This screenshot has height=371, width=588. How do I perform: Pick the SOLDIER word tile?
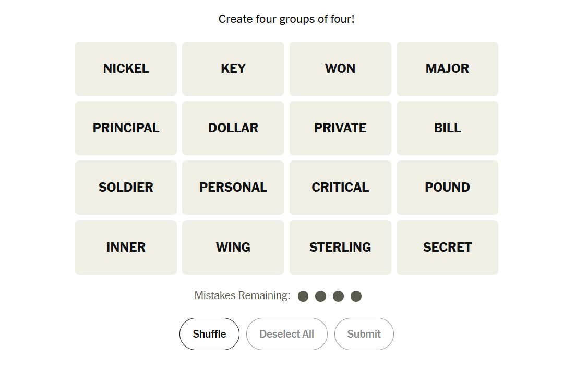(126, 188)
